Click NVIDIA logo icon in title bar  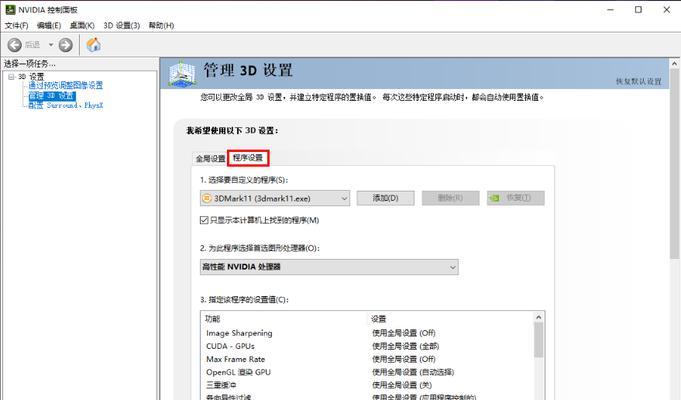click(10, 10)
